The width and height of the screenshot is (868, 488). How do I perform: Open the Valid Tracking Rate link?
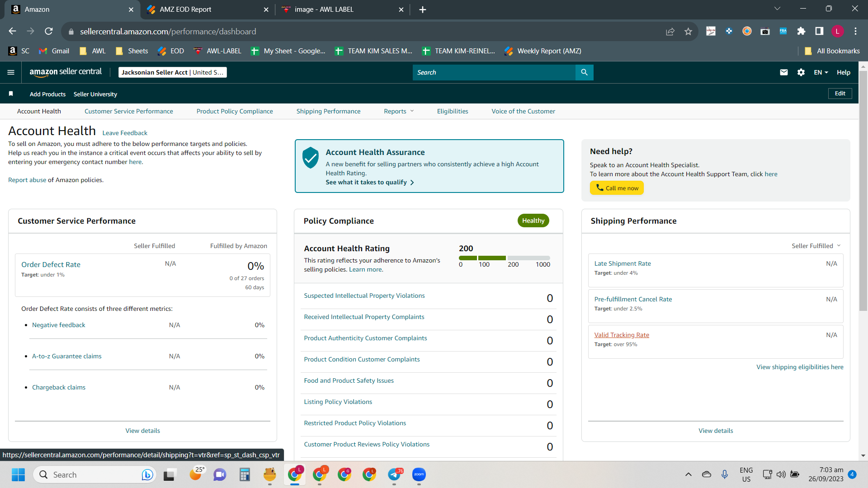click(x=622, y=335)
